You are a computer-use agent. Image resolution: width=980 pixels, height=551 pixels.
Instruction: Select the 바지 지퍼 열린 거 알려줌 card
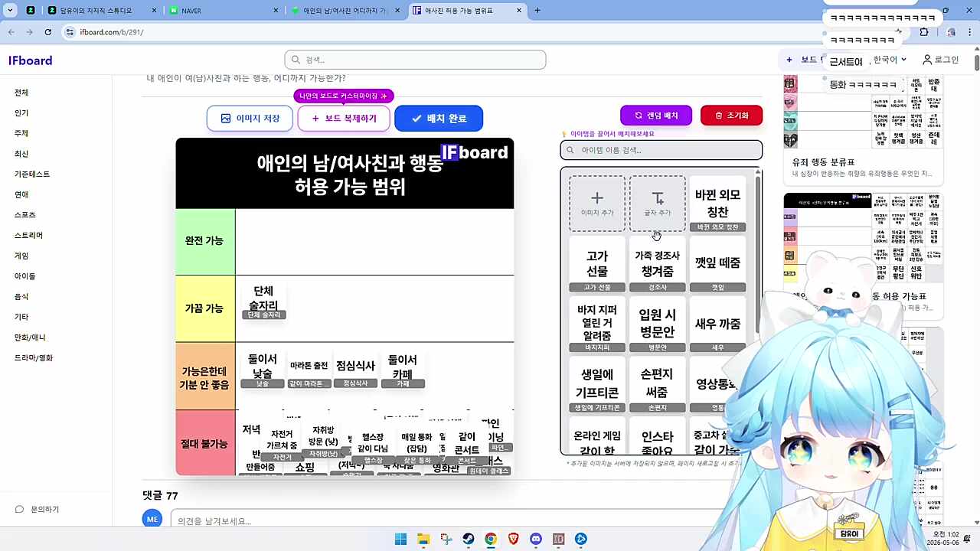[x=597, y=324]
